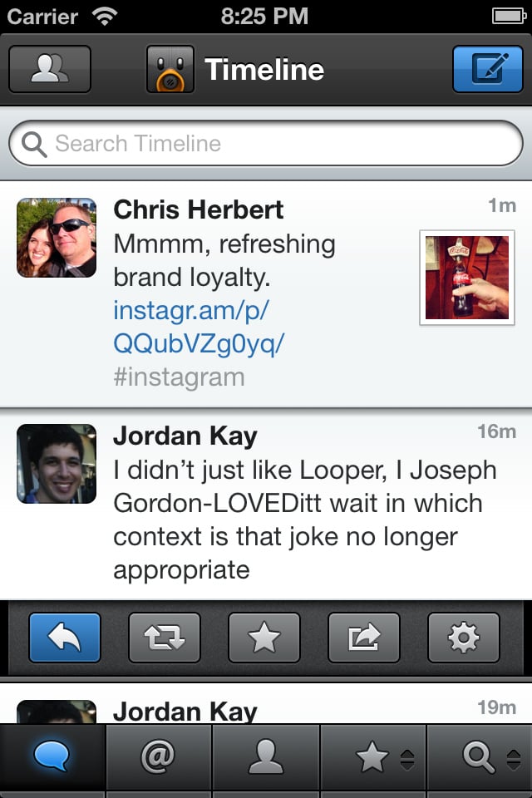Expand the Favorites tab switcher arrows
The width and height of the screenshot is (532, 798).
[x=407, y=760]
